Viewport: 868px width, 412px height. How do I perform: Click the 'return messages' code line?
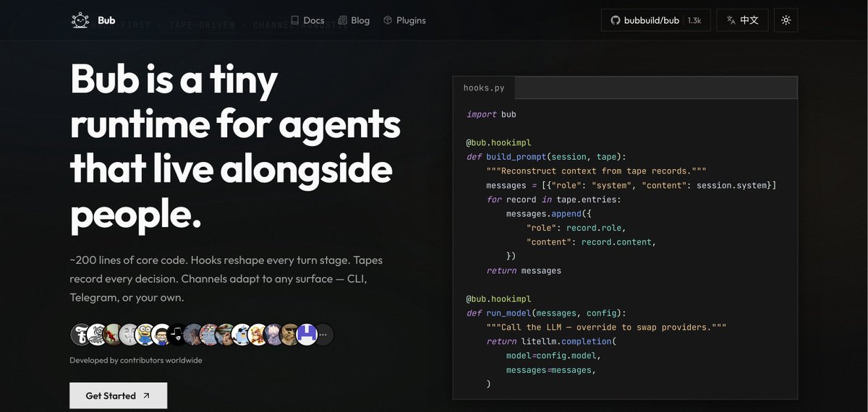(x=524, y=270)
